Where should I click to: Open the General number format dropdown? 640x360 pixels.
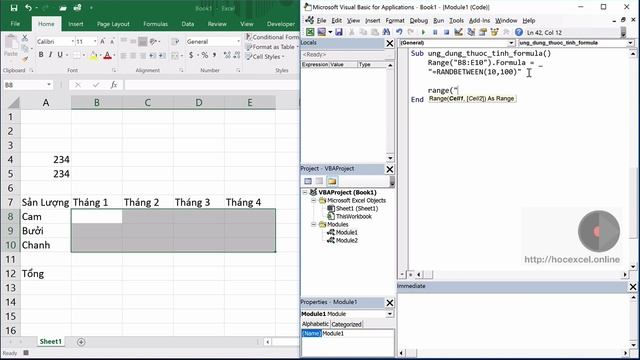click(x=238, y=41)
